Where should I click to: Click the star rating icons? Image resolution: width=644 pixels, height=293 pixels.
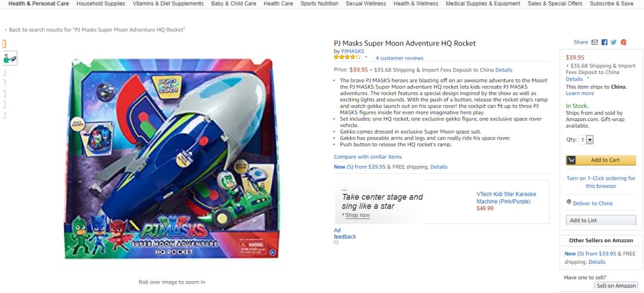pyautogui.click(x=346, y=58)
